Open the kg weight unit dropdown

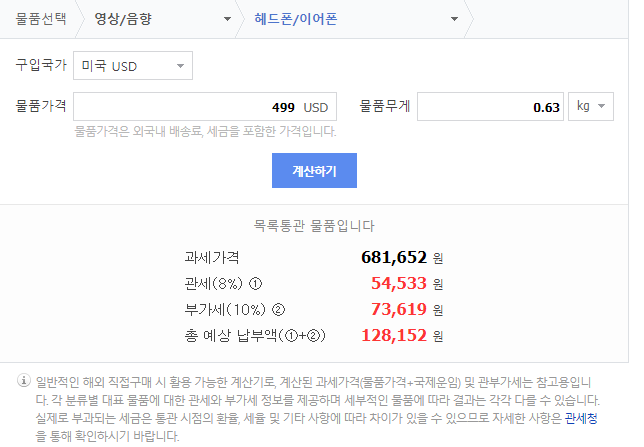coord(592,107)
